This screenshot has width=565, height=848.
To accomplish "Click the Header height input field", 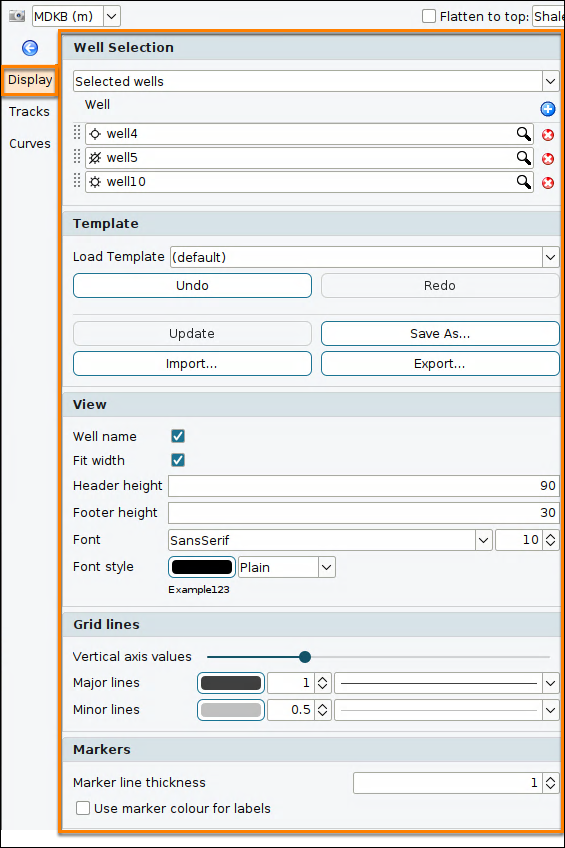I will (x=364, y=486).
